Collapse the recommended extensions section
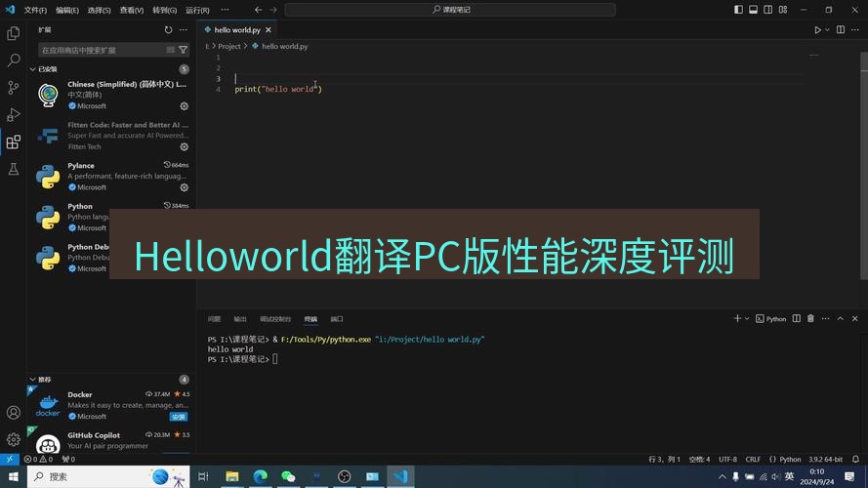This screenshot has width=868, height=488. (x=32, y=380)
